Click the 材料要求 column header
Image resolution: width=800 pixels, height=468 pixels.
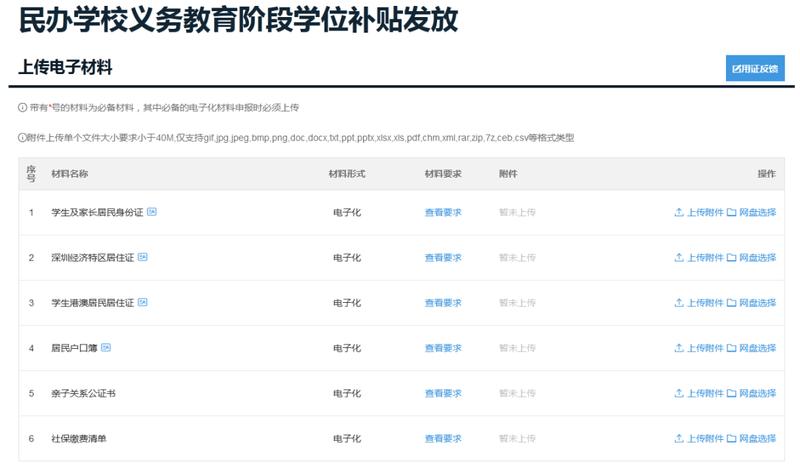443,174
